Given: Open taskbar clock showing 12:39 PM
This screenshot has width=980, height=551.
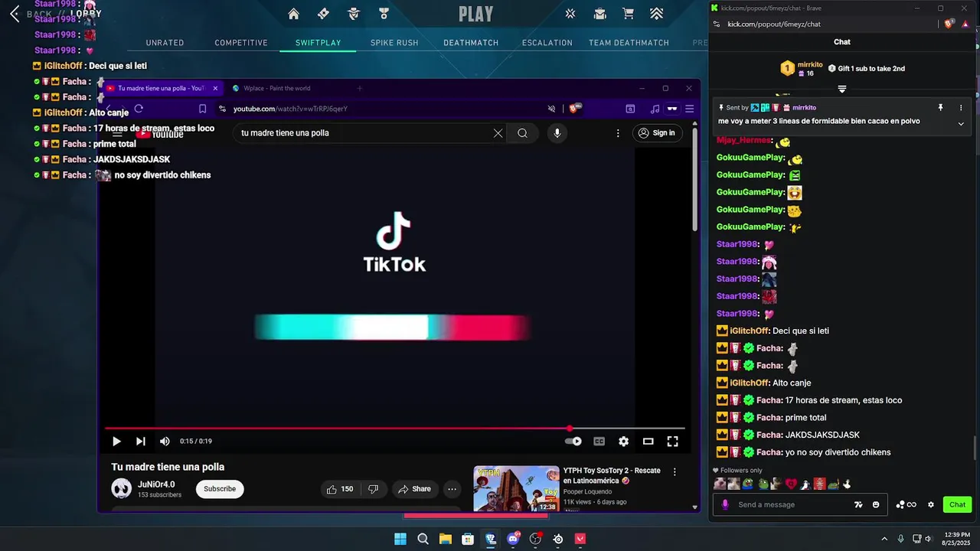Looking at the screenshot, I should 957,539.
